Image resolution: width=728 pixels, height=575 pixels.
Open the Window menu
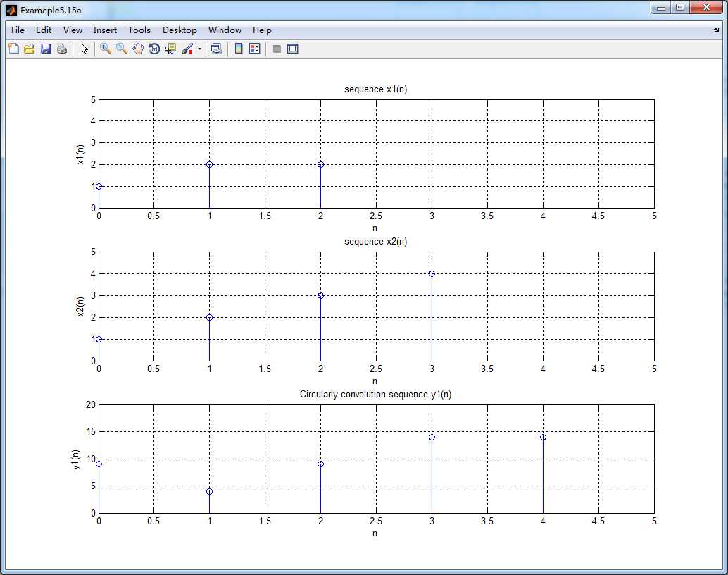point(225,30)
